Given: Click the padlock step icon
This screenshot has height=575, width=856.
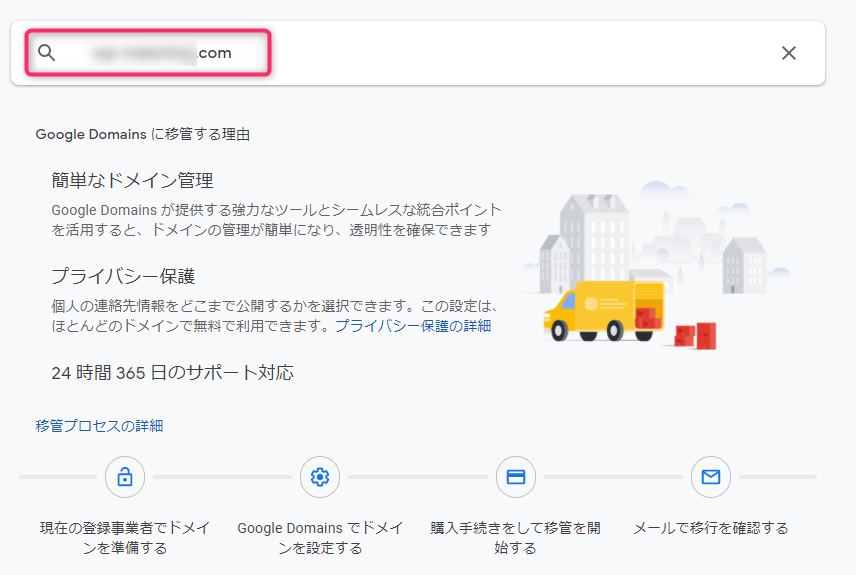Looking at the screenshot, I should click(x=125, y=477).
